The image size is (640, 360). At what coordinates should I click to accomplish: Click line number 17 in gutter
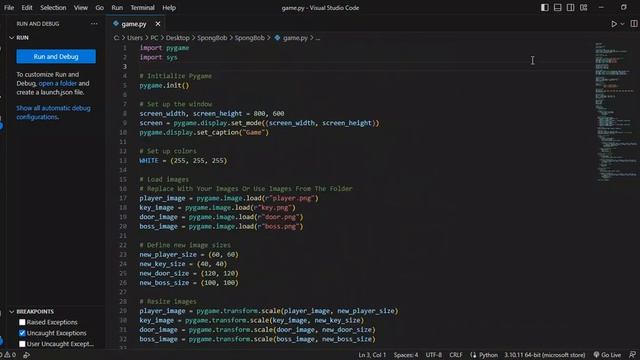123,198
